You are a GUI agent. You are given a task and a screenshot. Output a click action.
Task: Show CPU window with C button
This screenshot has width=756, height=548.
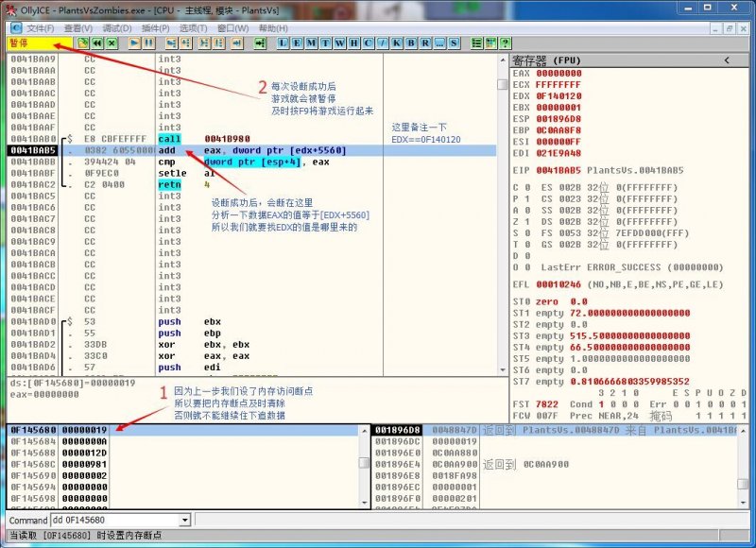[369, 43]
